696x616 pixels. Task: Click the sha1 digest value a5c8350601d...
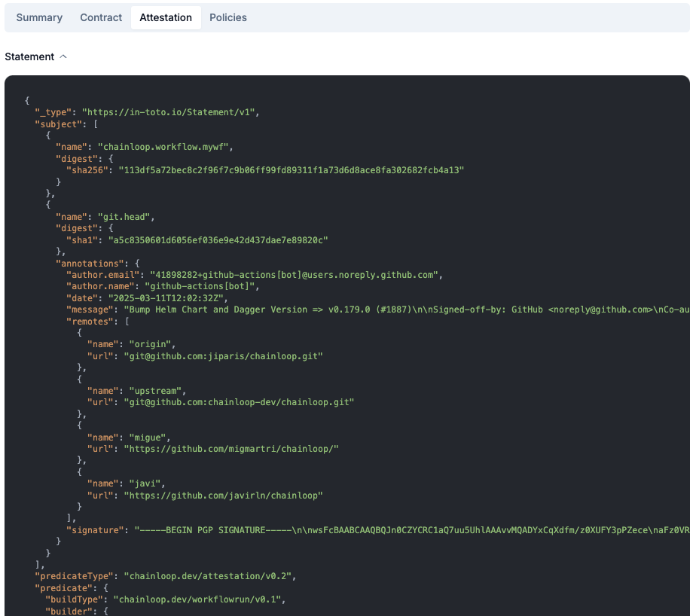coord(218,240)
